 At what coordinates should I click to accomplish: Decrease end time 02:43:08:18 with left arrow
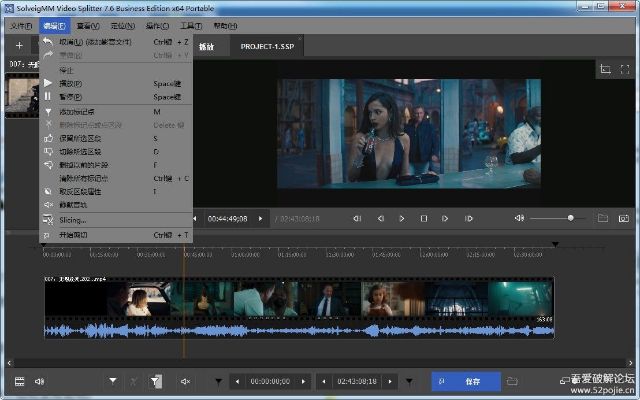tap(324, 382)
